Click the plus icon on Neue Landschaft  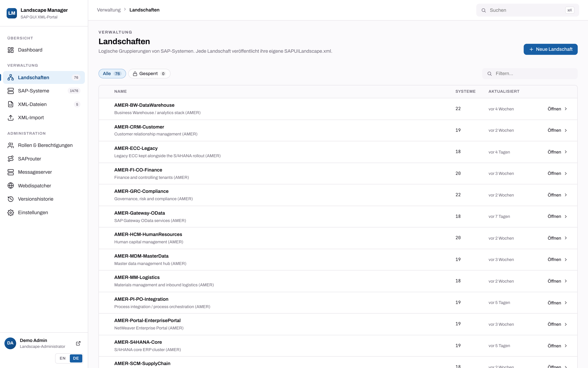[x=531, y=49]
